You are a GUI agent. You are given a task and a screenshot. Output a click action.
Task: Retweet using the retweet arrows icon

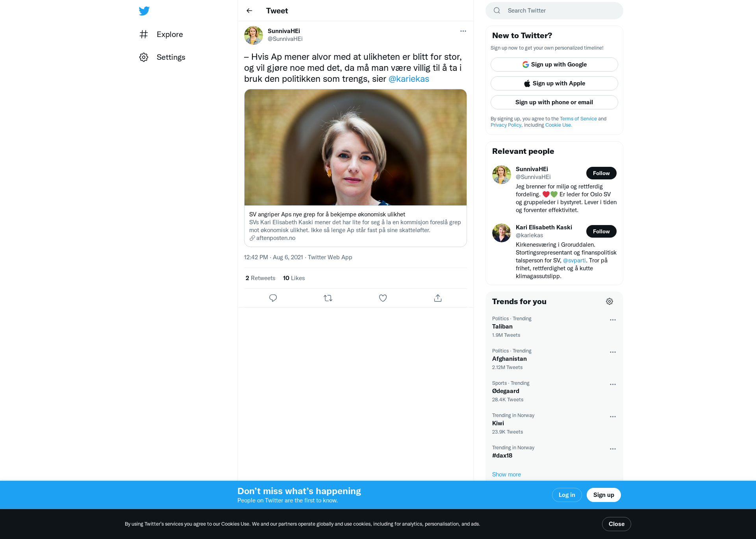[328, 298]
